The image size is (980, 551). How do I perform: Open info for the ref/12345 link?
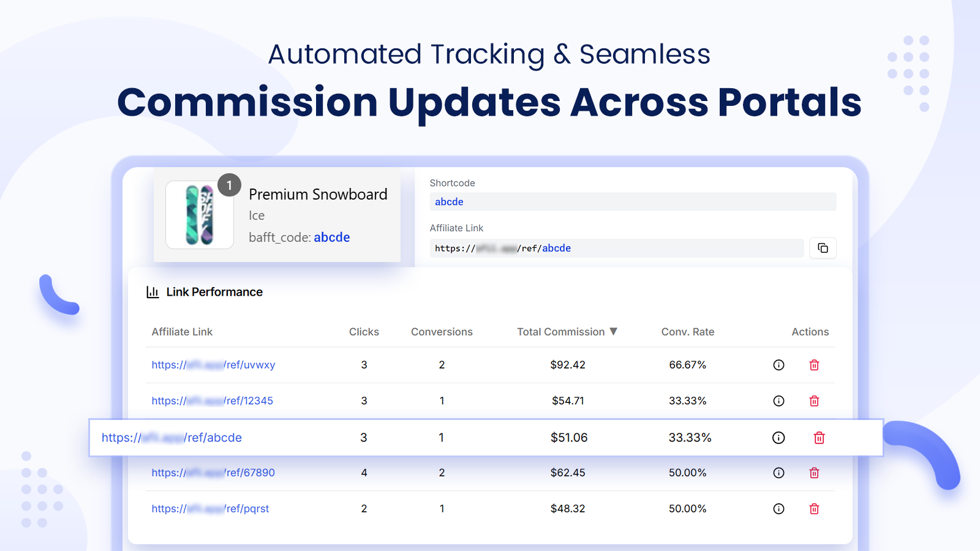tap(778, 401)
